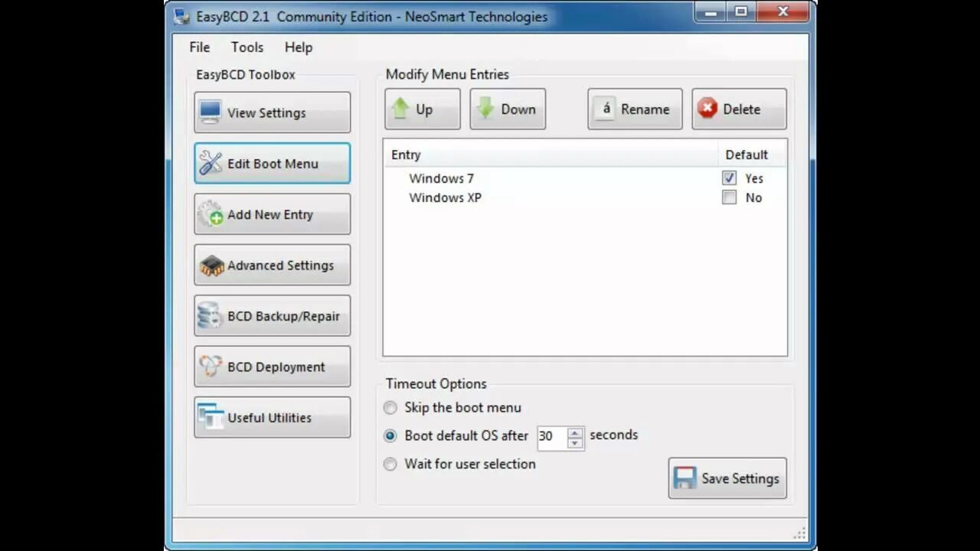Click the floppy disk save icon
980x551 pixels.
(x=684, y=478)
